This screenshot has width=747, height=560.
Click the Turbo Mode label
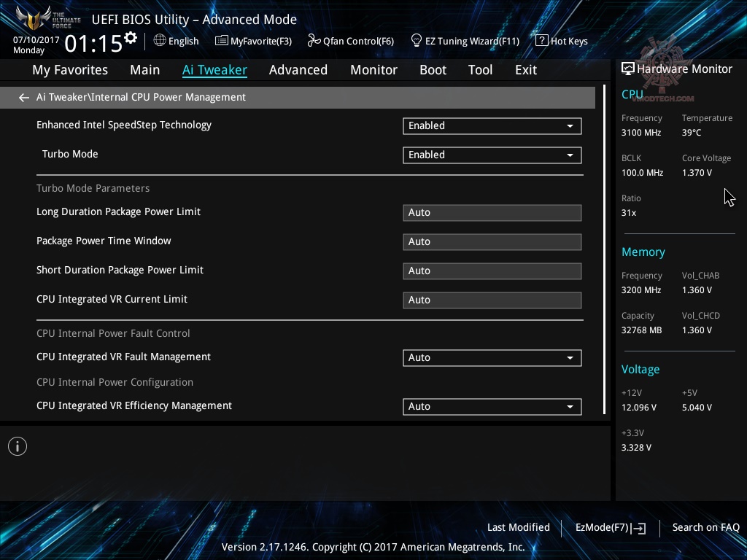pyautogui.click(x=70, y=154)
